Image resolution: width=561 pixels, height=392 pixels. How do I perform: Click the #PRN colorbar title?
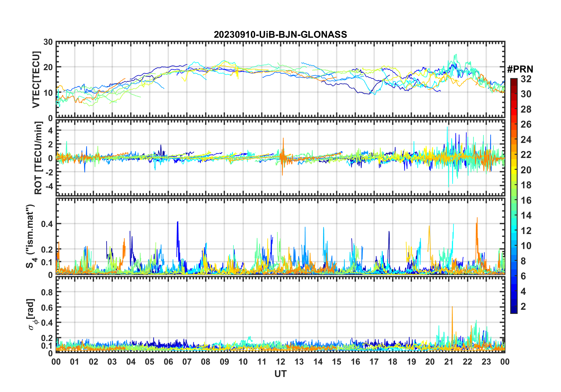click(520, 69)
